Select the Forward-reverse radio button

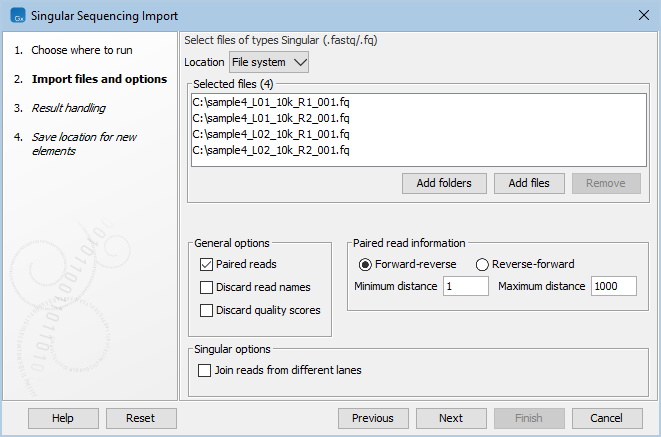365,265
